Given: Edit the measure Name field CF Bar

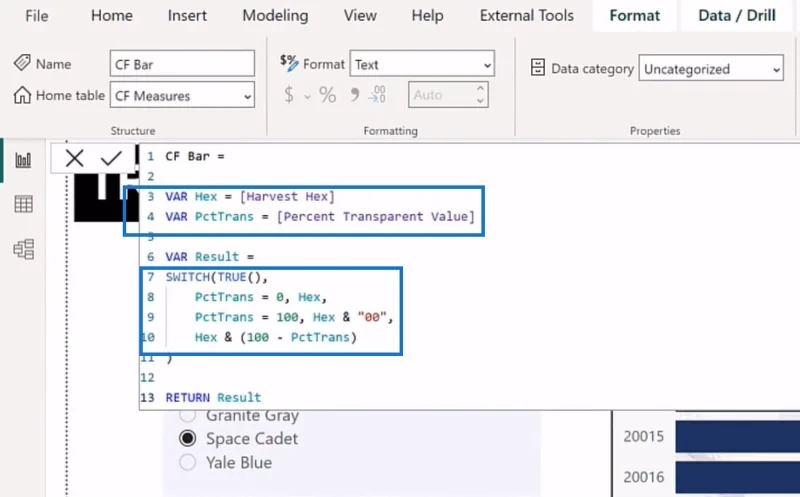Looking at the screenshot, I should (182, 64).
